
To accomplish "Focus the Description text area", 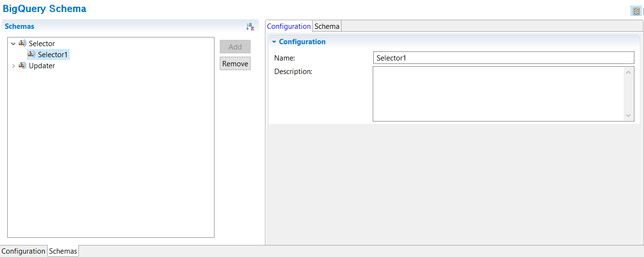I will (x=498, y=94).
